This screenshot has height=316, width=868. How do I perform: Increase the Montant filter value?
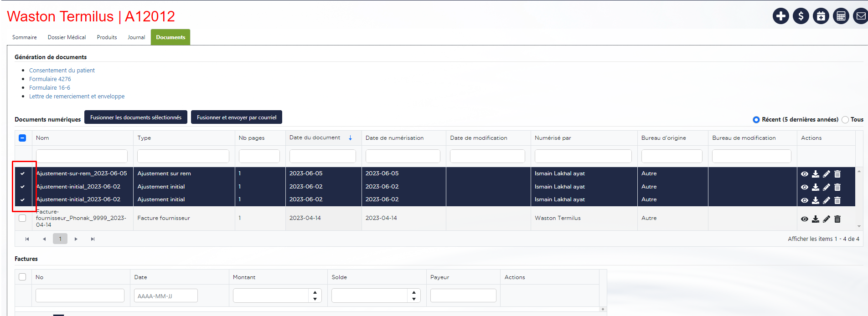pos(315,293)
